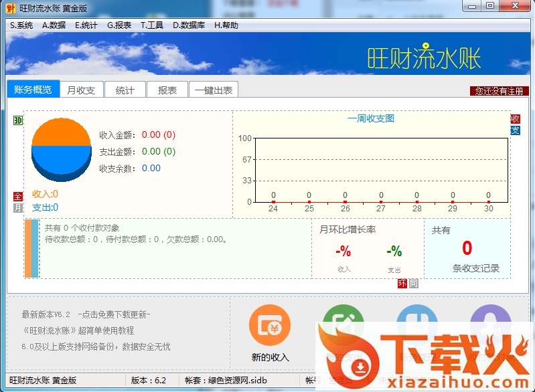This screenshot has height=392, width=535.
Task: Click the 收入金额 value 0.00 (0)
Action: pyautogui.click(x=159, y=134)
